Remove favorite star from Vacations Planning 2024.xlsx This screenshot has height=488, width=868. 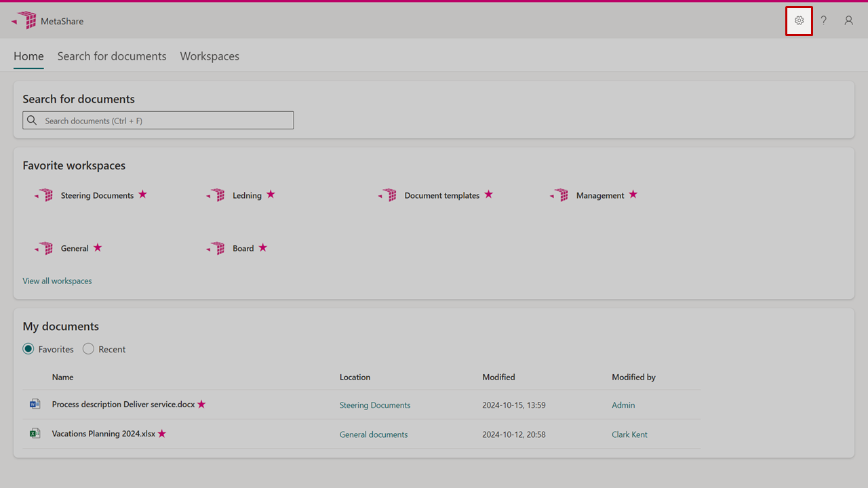162,434
